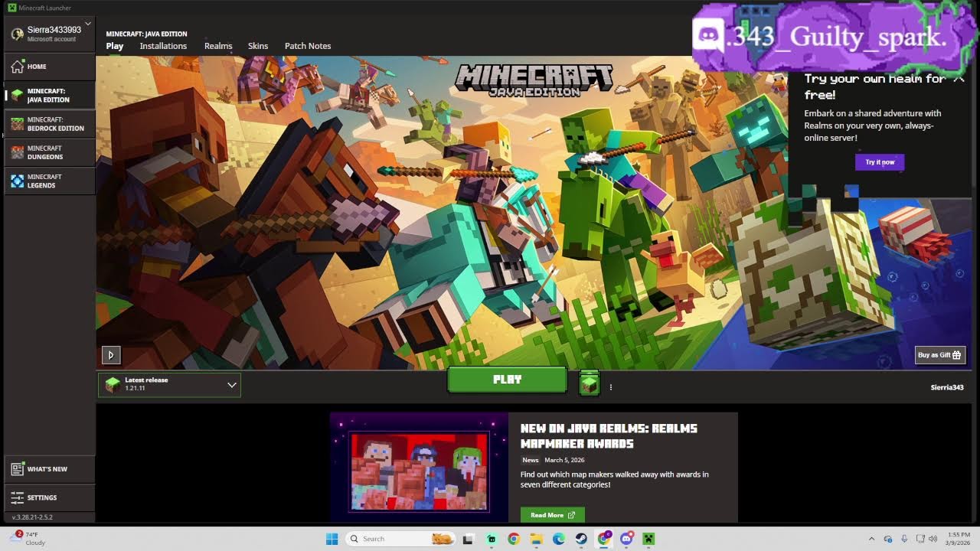Click the Minecraft Launcher taskbar icon
The height and width of the screenshot is (551, 980).
(648, 539)
